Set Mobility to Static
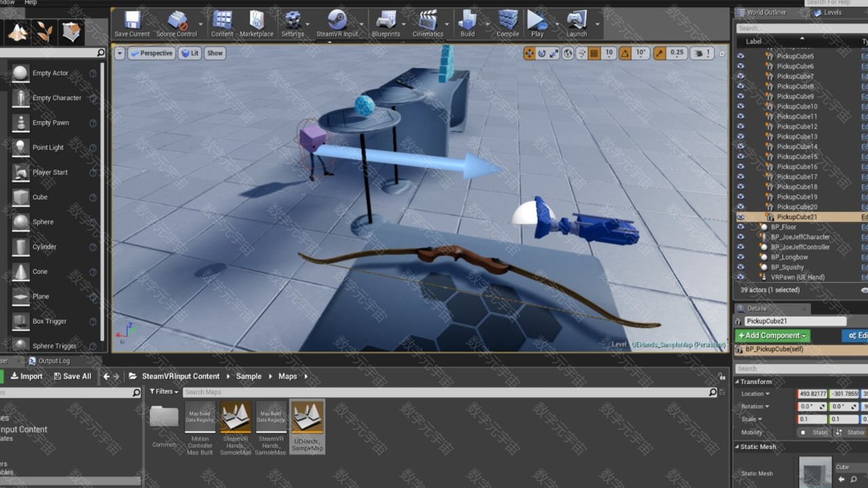868x488 pixels. pos(814,432)
